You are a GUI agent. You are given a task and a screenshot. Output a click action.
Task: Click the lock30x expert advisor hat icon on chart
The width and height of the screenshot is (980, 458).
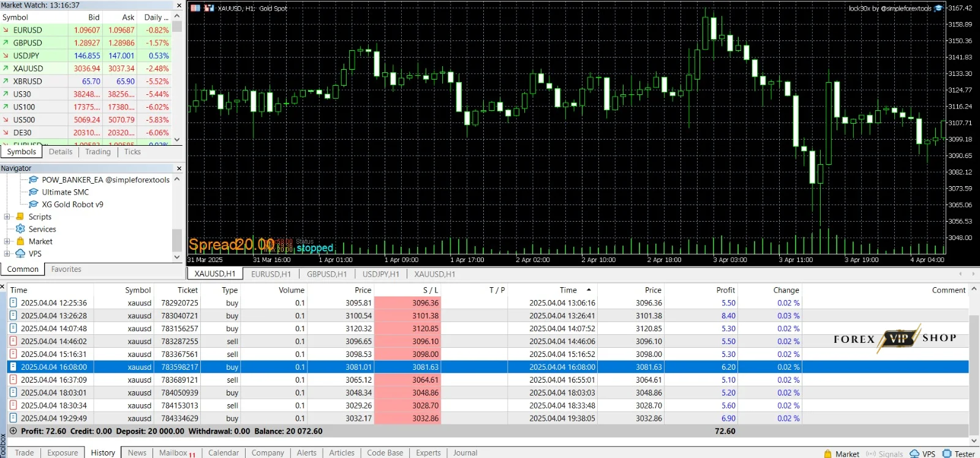938,9
